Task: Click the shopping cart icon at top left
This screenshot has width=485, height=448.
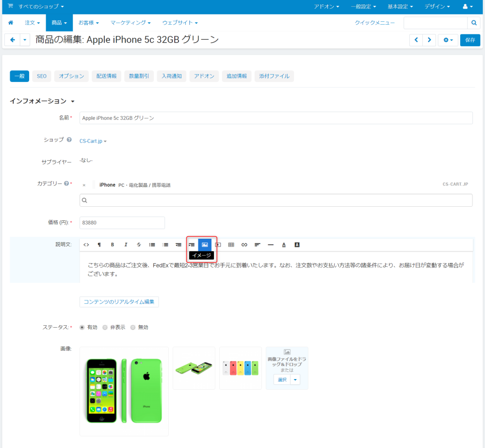Action: 10,6
